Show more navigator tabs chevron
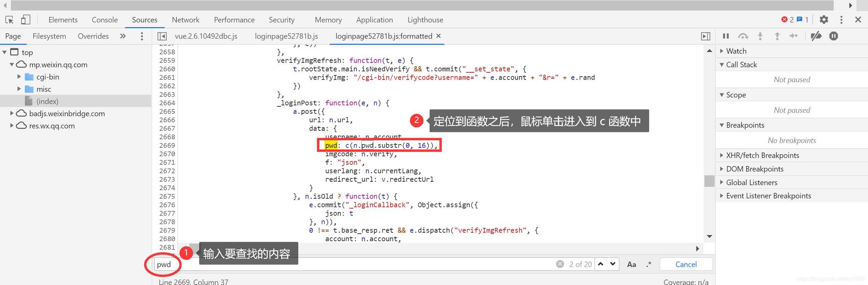 tap(123, 36)
